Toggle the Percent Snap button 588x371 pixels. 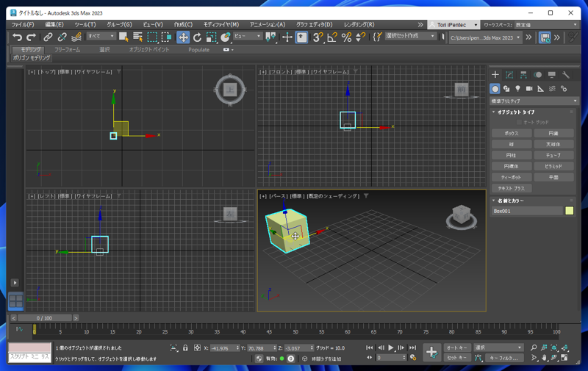click(x=346, y=37)
